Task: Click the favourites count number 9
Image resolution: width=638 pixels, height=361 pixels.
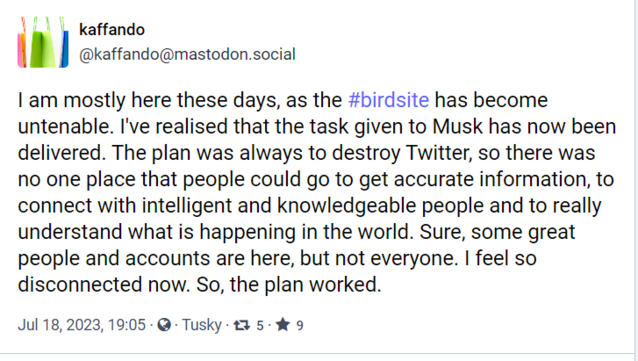Action: (300, 325)
